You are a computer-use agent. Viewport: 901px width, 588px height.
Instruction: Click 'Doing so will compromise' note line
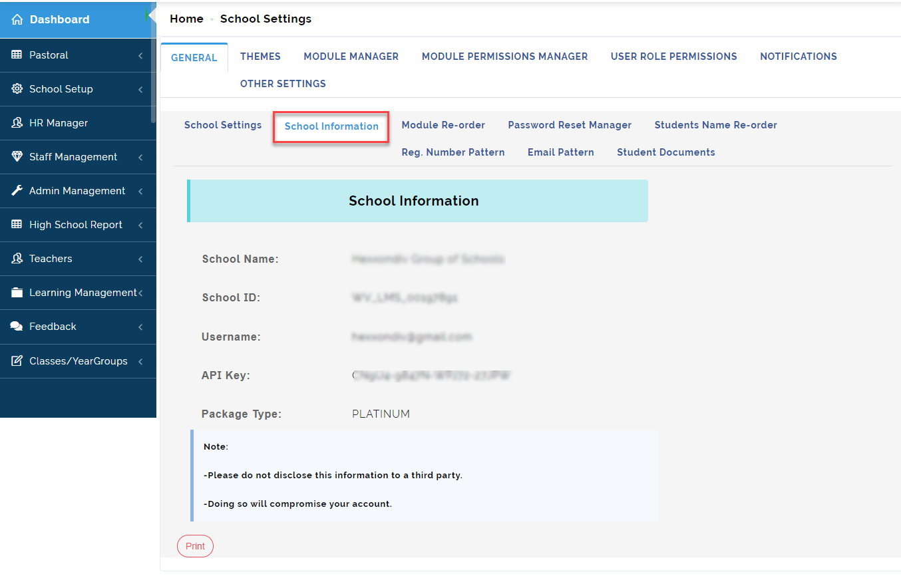coord(297,504)
